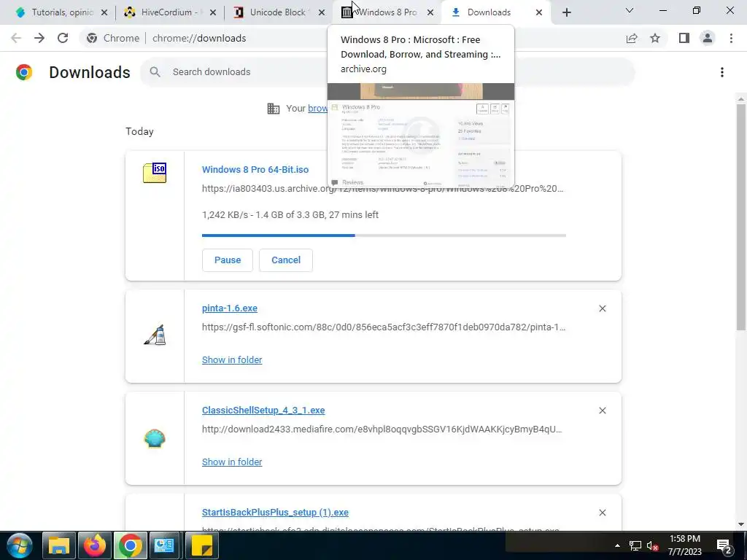Open the Downloads page more actions menu
The image size is (747, 560).
[x=721, y=72]
